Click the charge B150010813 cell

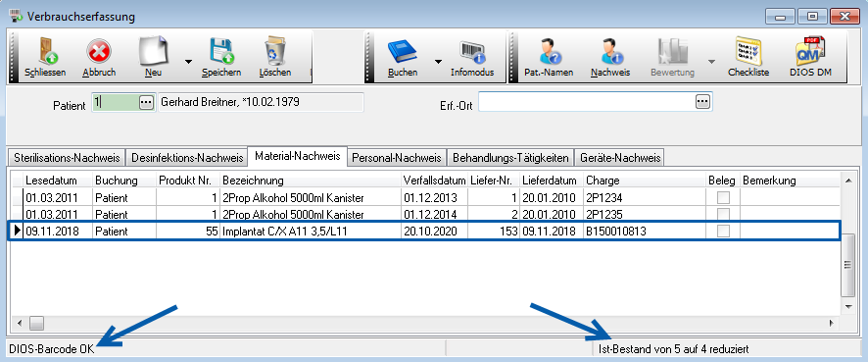645,232
